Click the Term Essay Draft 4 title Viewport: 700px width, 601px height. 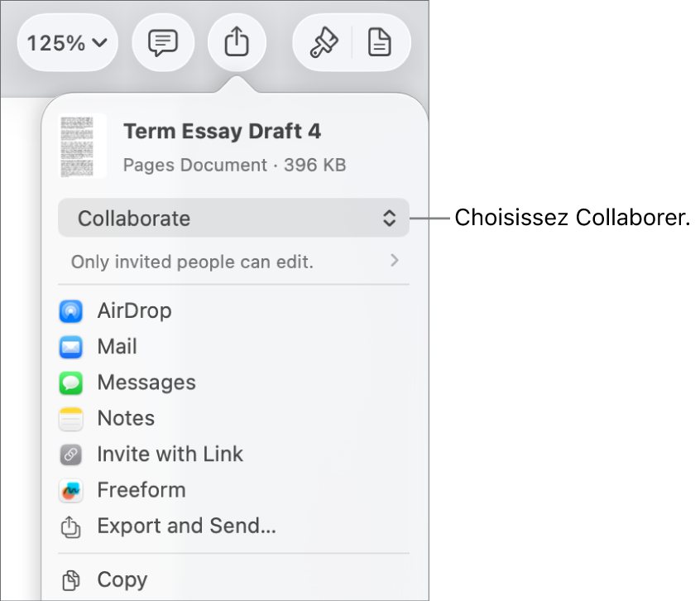(222, 131)
